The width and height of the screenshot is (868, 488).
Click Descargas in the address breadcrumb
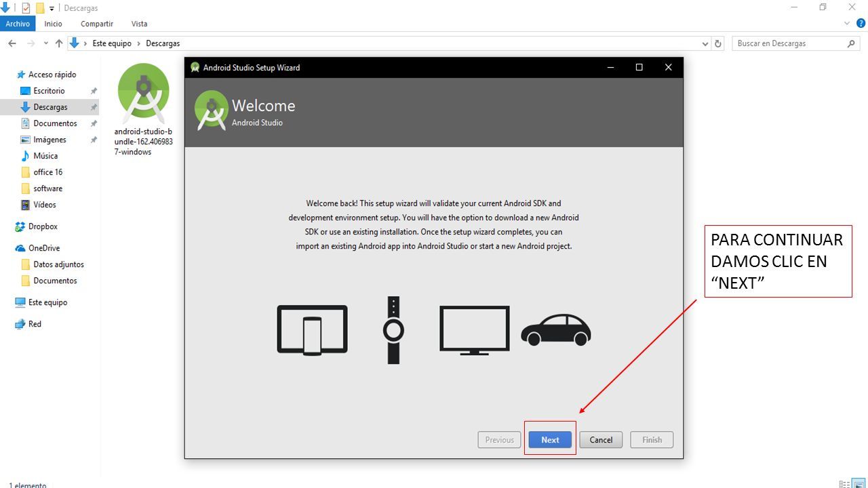163,43
